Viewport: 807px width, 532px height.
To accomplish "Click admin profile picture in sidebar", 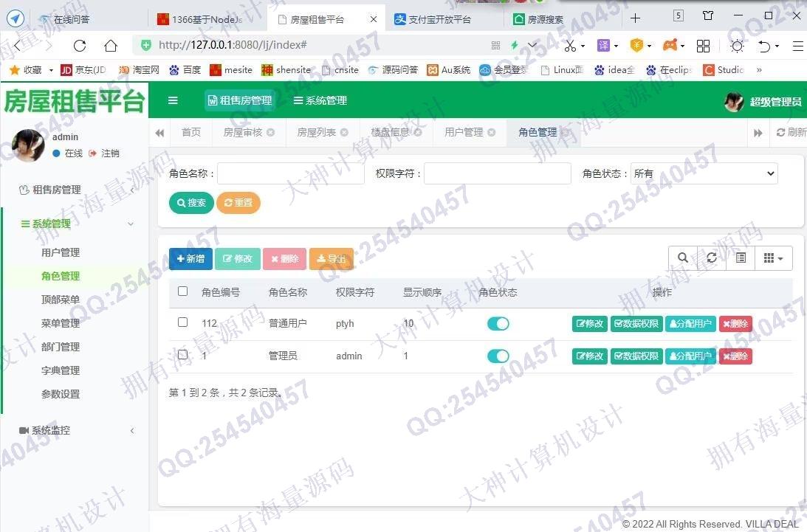I will [28, 145].
